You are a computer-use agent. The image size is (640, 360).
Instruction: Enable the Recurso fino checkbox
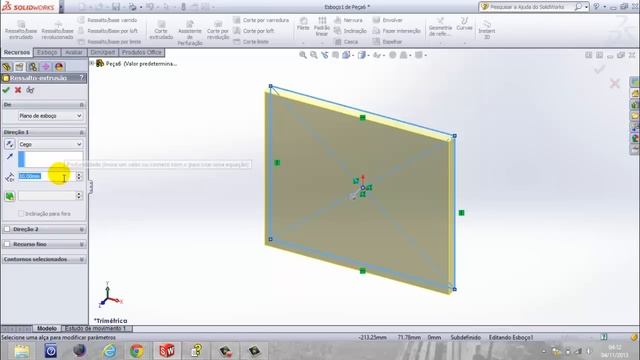(7, 244)
